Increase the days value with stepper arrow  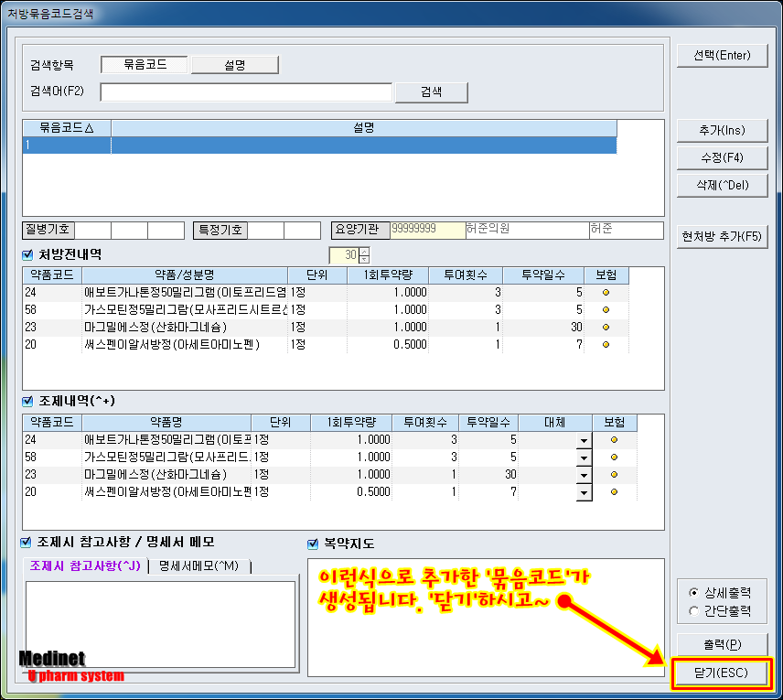[x=364, y=251]
